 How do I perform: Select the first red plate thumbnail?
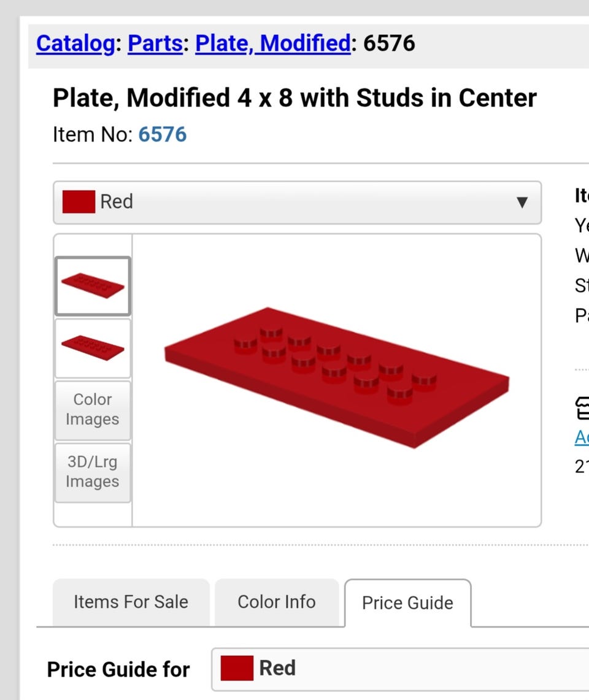pyautogui.click(x=93, y=286)
